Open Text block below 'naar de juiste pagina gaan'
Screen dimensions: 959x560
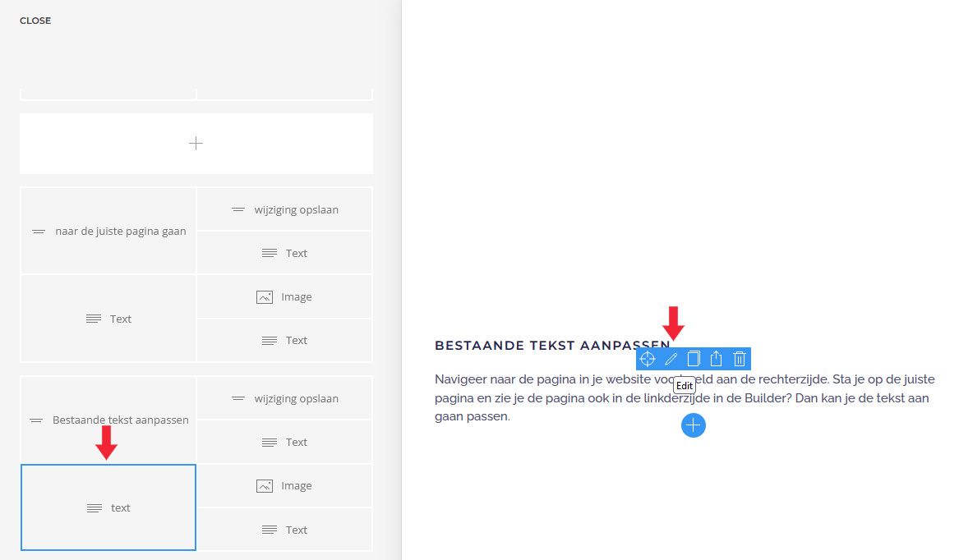[x=108, y=319]
